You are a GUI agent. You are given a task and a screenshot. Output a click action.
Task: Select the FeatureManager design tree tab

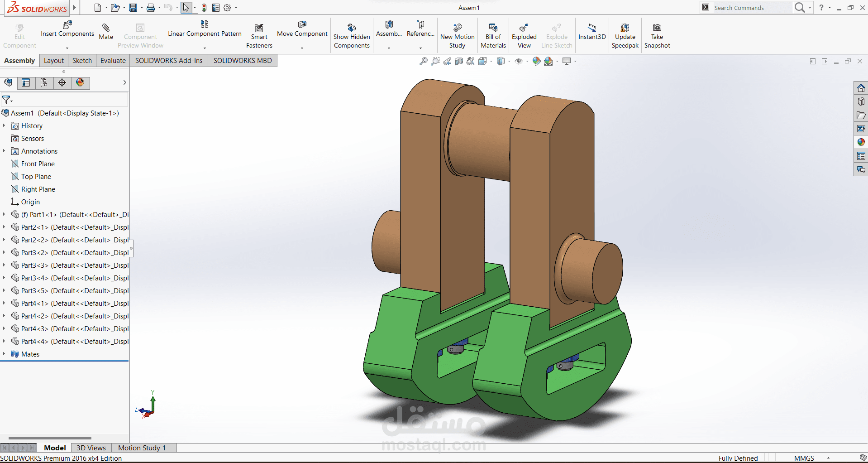pyautogui.click(x=8, y=82)
